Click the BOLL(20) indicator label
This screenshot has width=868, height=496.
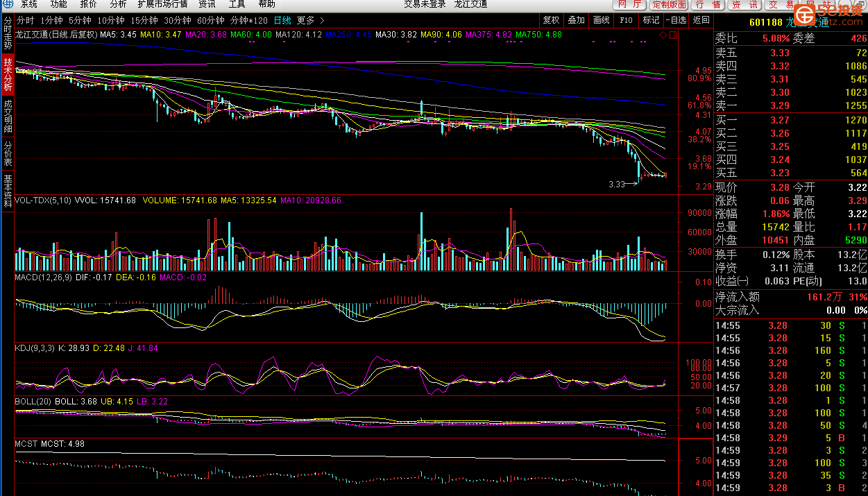click(32, 402)
